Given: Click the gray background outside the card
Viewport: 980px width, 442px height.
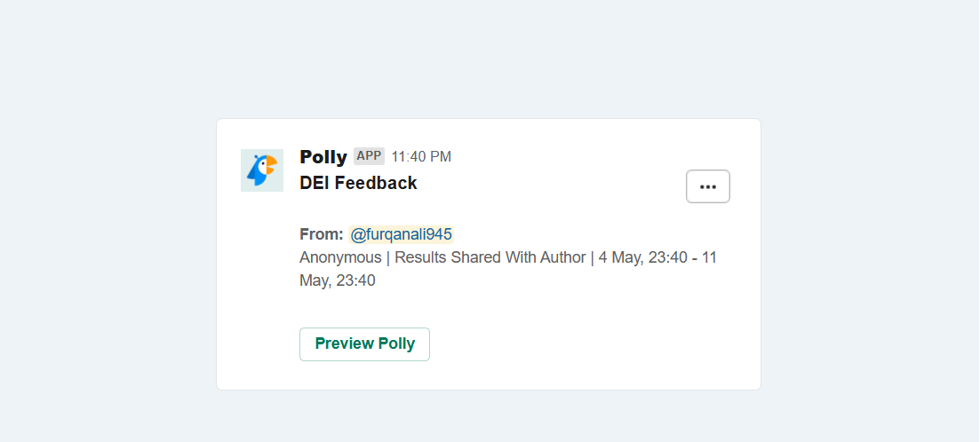Looking at the screenshot, I should point(107,249).
